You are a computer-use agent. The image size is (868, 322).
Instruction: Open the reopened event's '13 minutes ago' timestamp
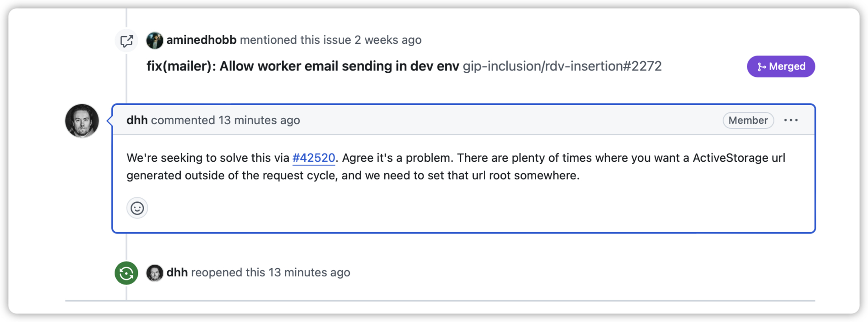pyautogui.click(x=309, y=272)
